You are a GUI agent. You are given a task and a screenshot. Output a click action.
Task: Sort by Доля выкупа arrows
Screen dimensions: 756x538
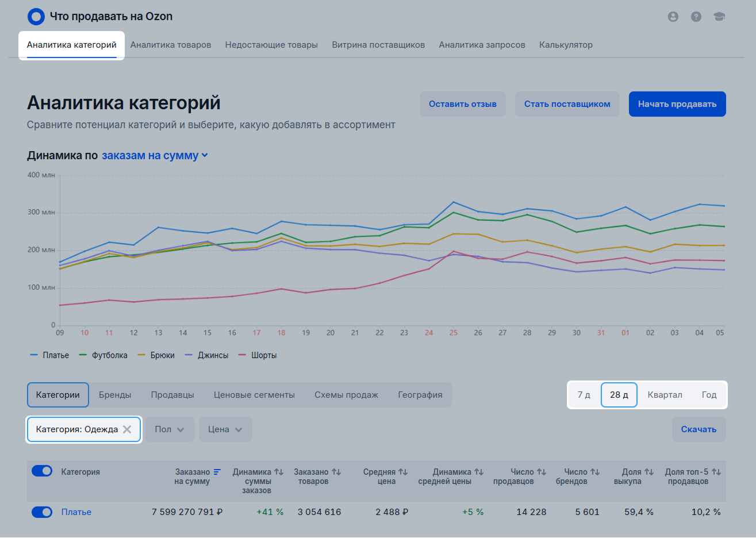(649, 472)
